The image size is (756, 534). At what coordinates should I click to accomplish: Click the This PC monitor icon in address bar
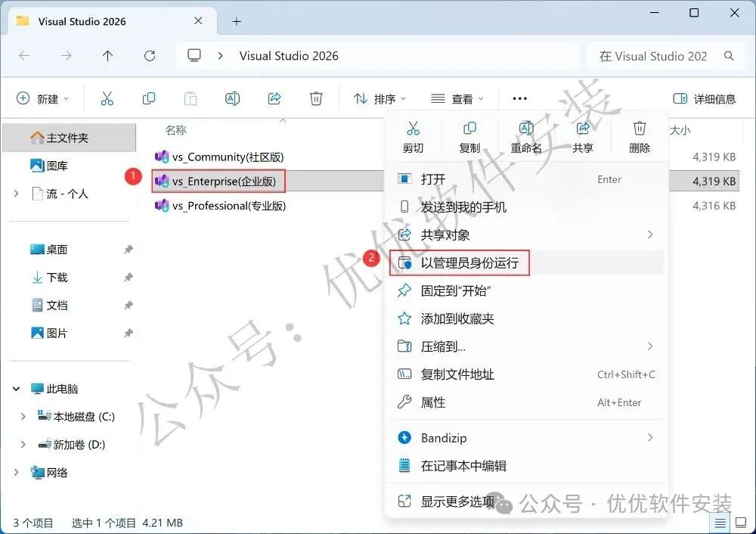(x=194, y=56)
